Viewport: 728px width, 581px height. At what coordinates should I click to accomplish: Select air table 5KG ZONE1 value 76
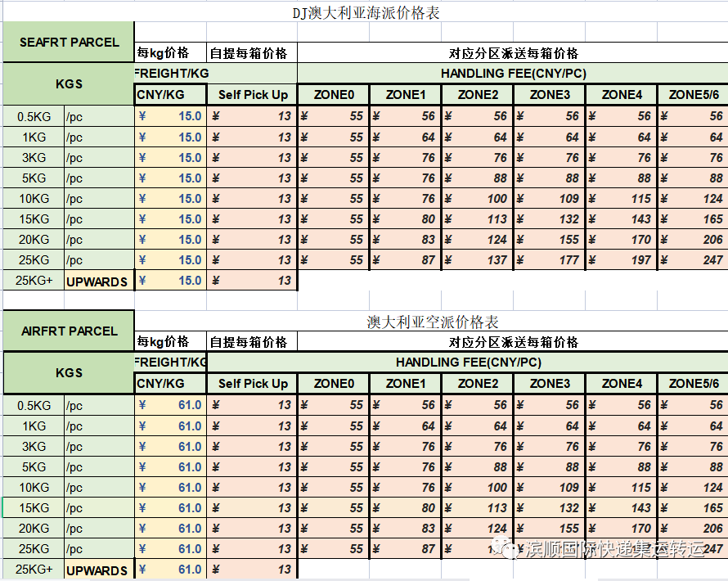click(406, 466)
